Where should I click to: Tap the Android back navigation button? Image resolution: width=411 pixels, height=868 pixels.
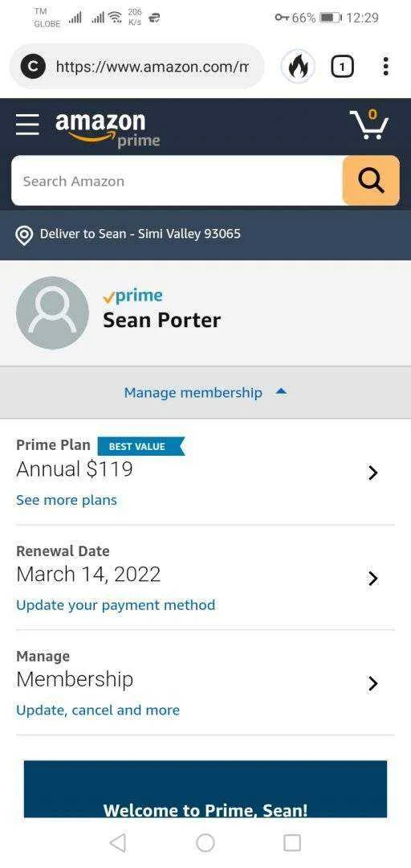[118, 842]
